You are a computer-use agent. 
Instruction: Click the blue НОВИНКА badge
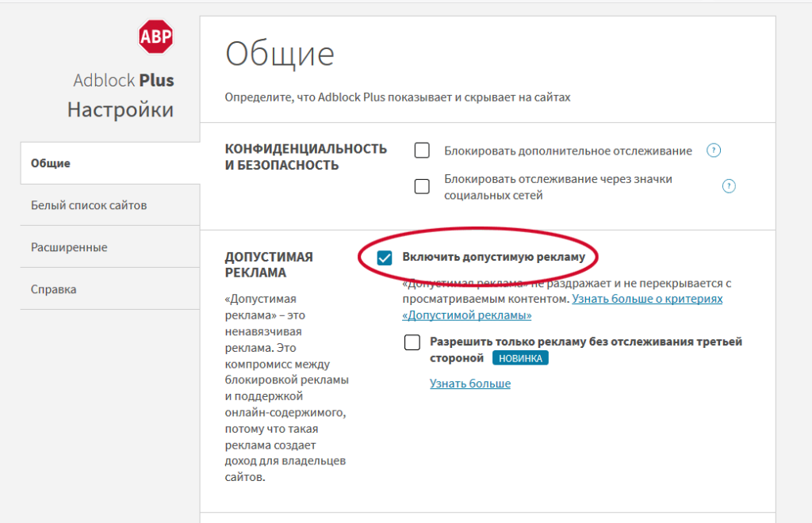[x=520, y=358]
